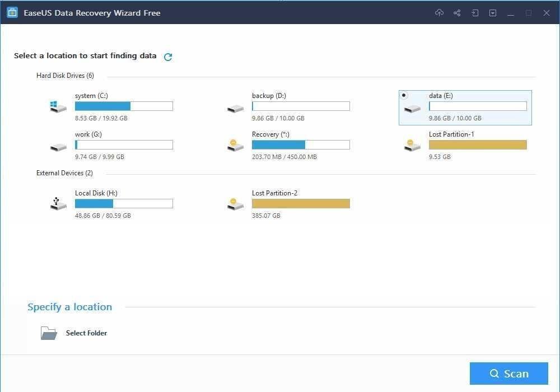This screenshot has width=560, height=392.
Task: Click the cloud upload icon in title bar
Action: pyautogui.click(x=439, y=13)
